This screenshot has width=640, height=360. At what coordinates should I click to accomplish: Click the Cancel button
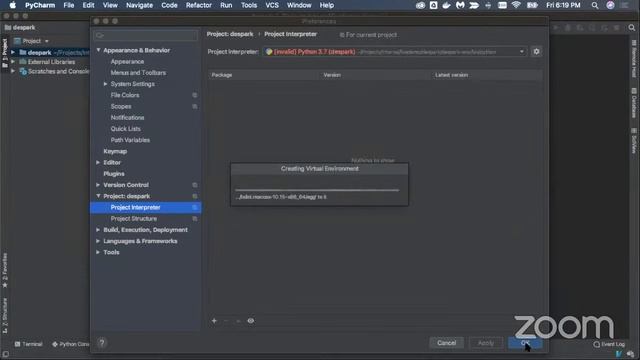click(x=447, y=343)
